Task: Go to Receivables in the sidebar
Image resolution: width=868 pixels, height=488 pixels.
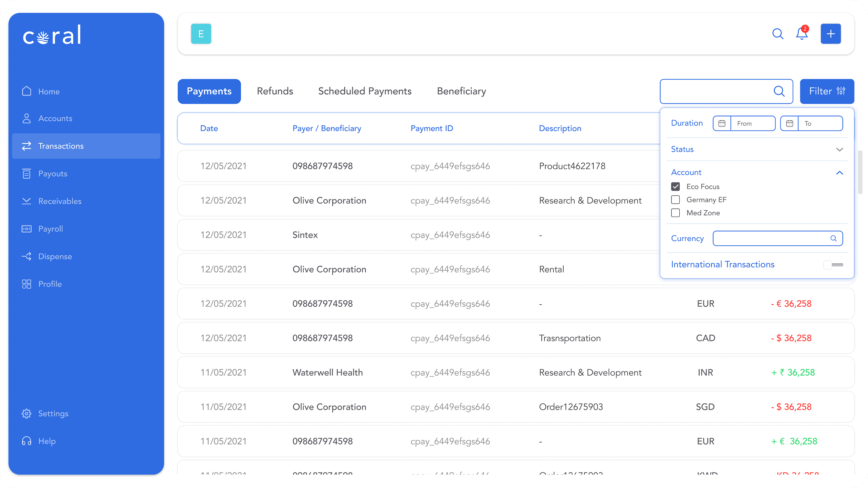Action: point(60,201)
